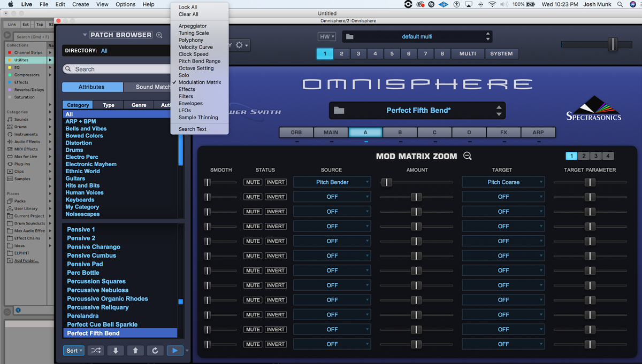The height and width of the screenshot is (364, 642).
Task: Expand Channel Strips collection in Live's browser
Action: pos(50,52)
